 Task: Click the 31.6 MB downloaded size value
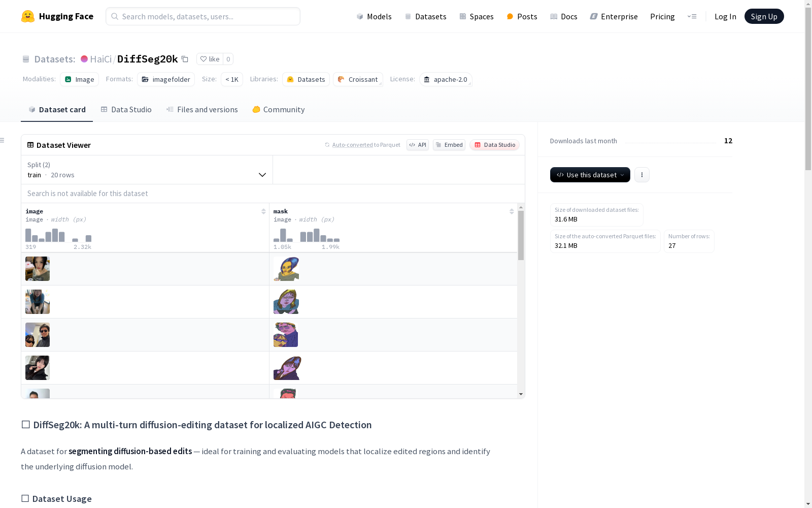click(566, 219)
